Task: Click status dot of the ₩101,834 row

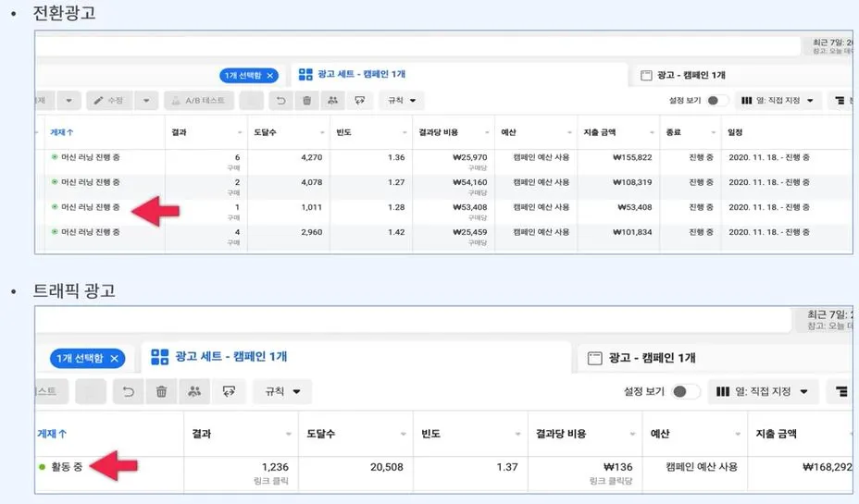Action: coord(55,231)
